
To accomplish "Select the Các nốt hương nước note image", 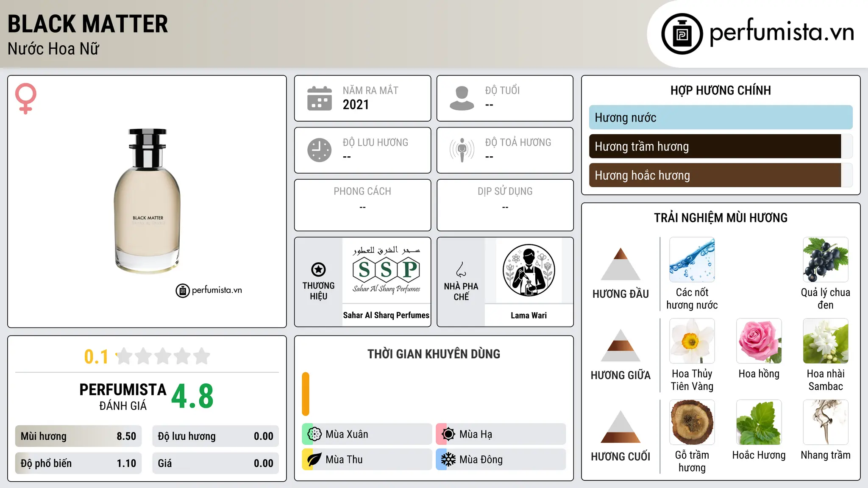I will click(692, 260).
